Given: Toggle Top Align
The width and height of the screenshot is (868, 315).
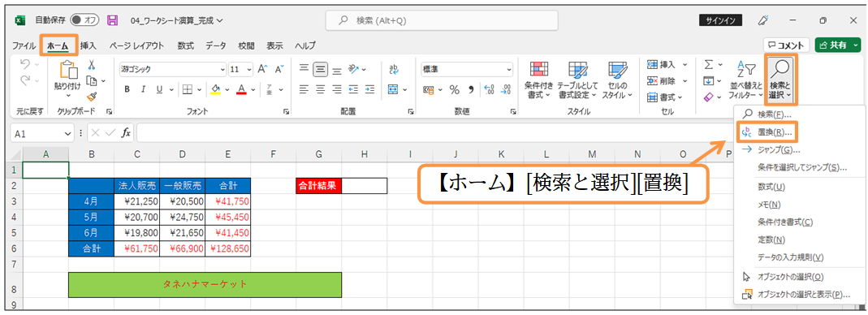Looking at the screenshot, I should click(x=304, y=69).
